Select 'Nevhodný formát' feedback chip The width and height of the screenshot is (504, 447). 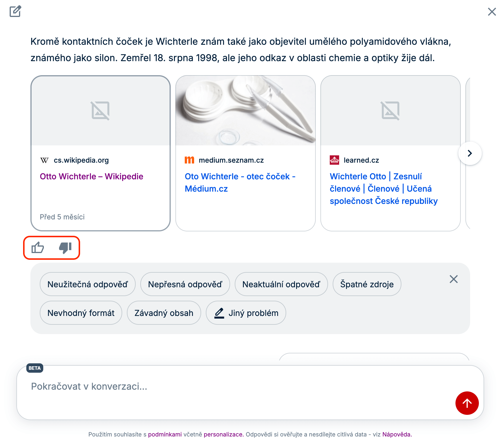pos(81,313)
